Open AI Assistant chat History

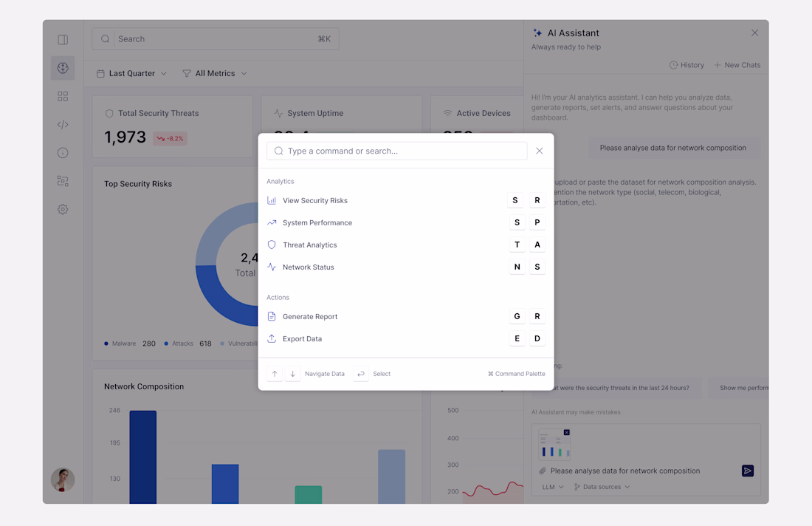point(687,65)
